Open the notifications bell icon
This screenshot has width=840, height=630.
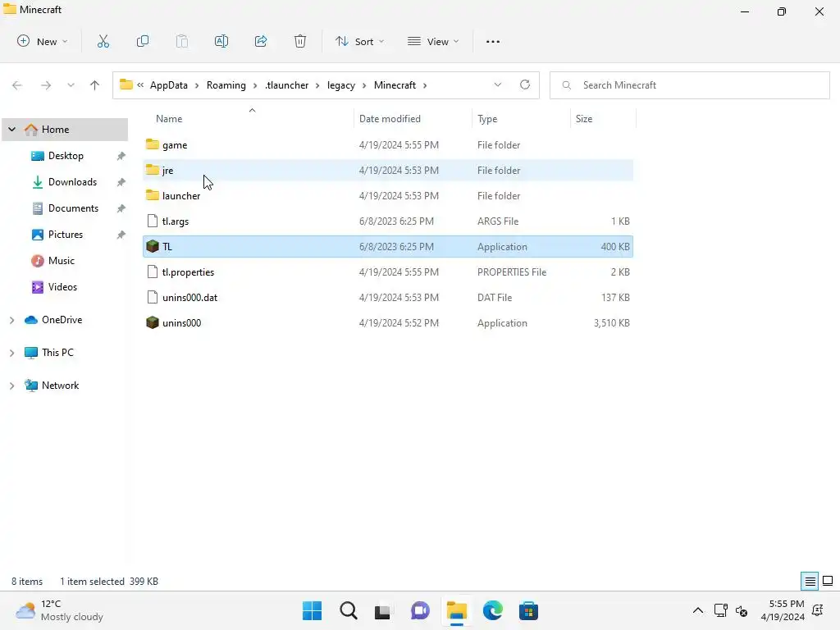(x=818, y=610)
